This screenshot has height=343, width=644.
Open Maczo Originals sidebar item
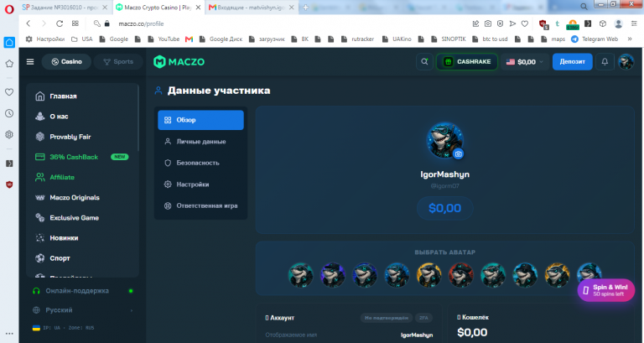tap(82, 198)
